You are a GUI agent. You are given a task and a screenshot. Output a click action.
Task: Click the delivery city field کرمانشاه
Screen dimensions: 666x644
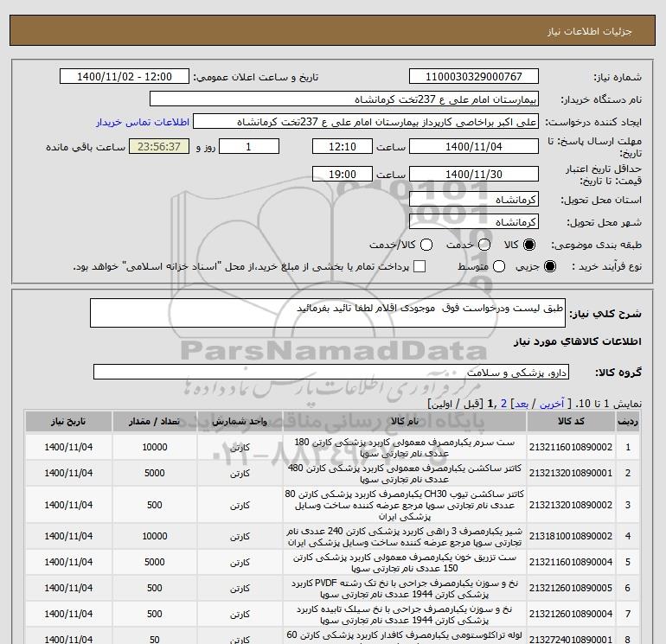click(x=474, y=221)
